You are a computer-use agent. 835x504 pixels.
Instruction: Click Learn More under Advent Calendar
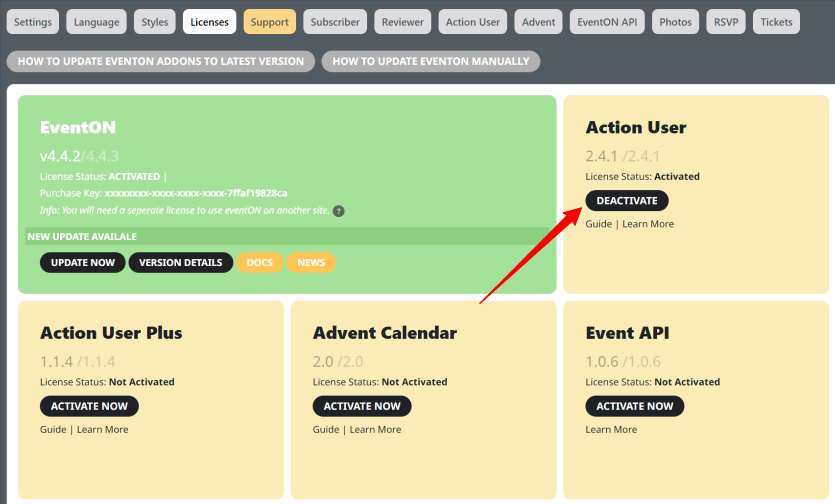(375, 430)
